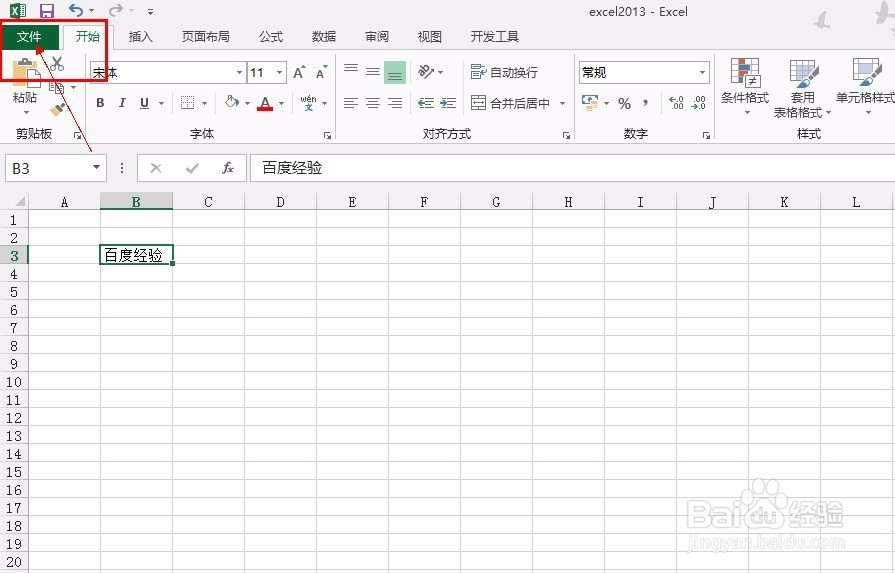Open the font size dropdown showing 11

click(x=279, y=72)
